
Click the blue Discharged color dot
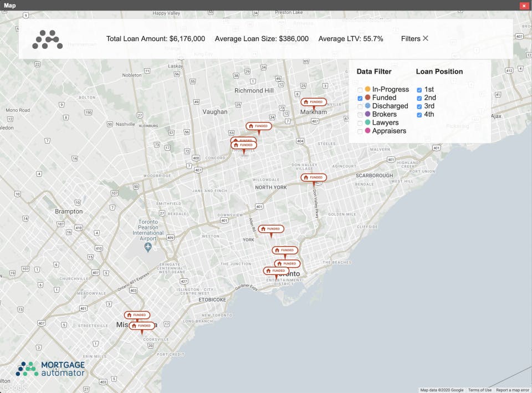367,105
